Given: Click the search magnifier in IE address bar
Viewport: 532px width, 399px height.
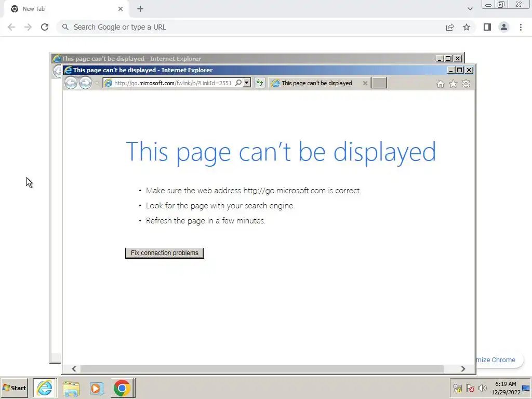Looking at the screenshot, I should (238, 83).
